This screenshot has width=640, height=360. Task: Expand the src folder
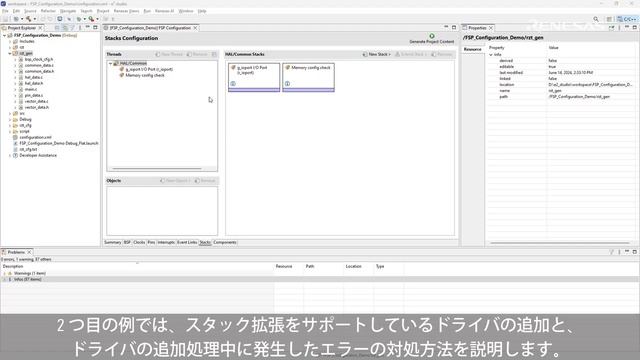coord(10,113)
